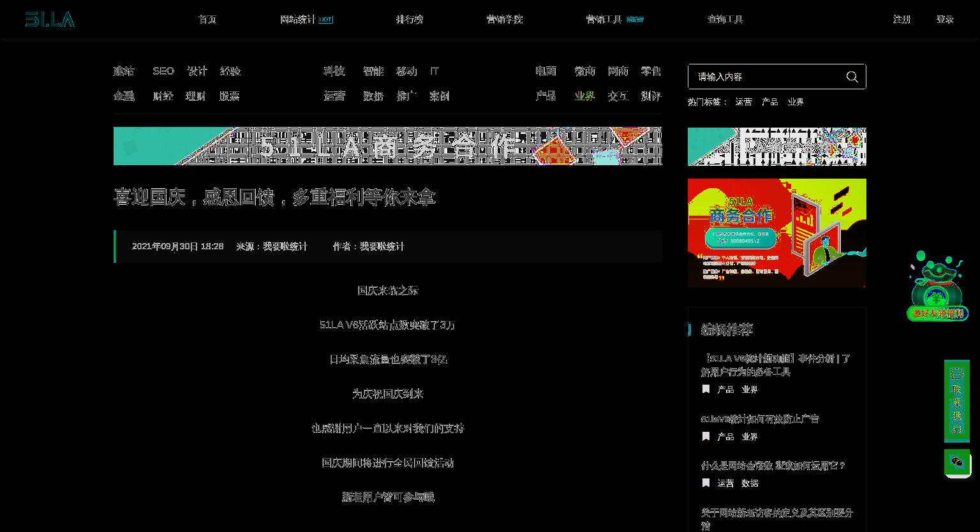Select the 设计 category
Screen dimensions: 980x532
[197, 71]
